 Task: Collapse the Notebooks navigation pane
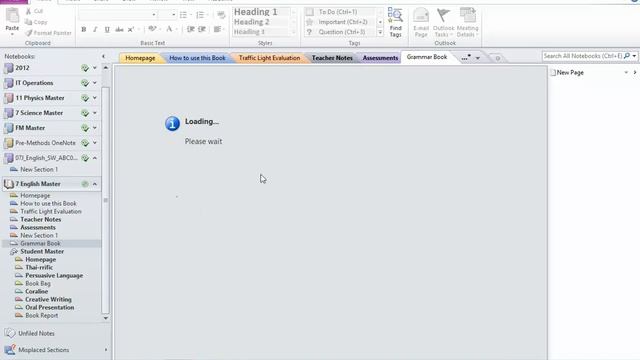(103, 56)
